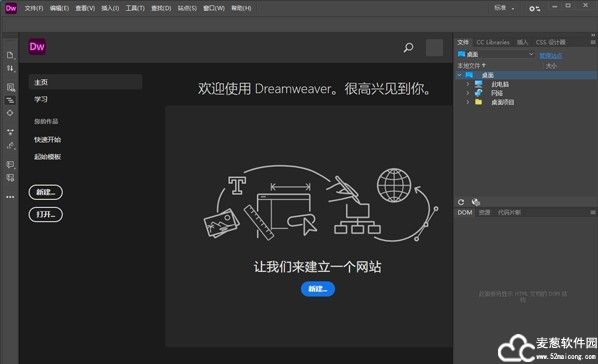Switch to the CC Libraries panel tab
Screen dimensions: 598x364
point(493,42)
